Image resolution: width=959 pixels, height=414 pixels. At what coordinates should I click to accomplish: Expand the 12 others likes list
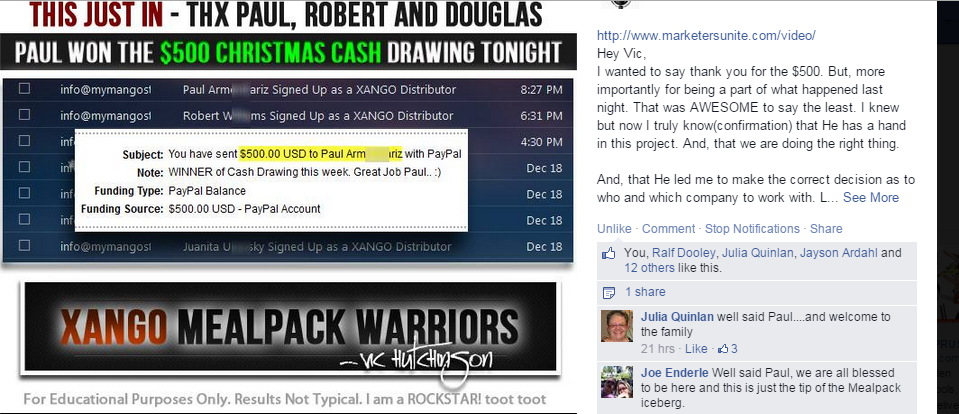coord(650,268)
